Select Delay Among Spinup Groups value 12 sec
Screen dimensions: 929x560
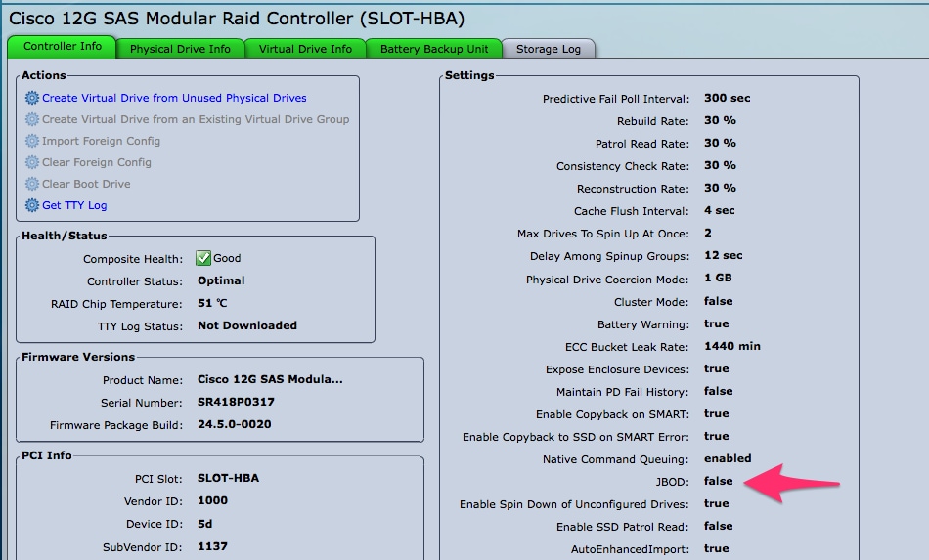(x=723, y=256)
